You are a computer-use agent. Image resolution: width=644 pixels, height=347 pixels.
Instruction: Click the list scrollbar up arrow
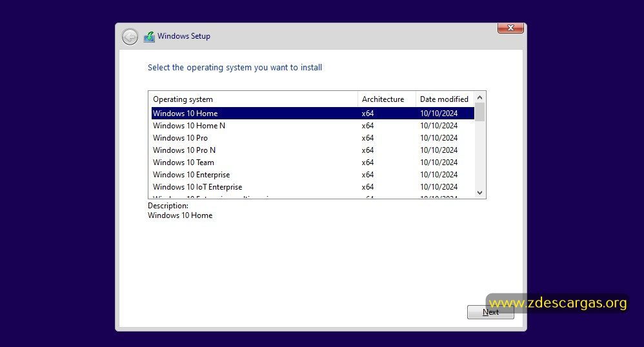click(479, 97)
